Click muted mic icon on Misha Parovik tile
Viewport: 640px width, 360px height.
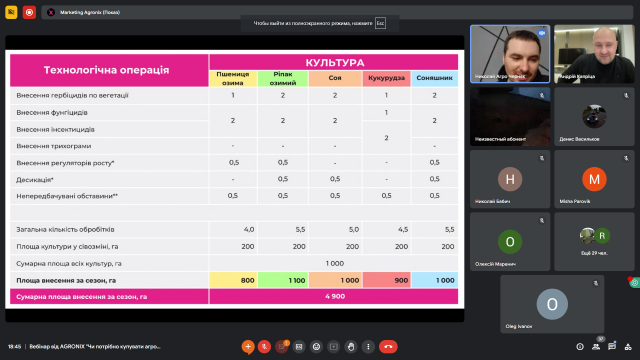click(626, 158)
